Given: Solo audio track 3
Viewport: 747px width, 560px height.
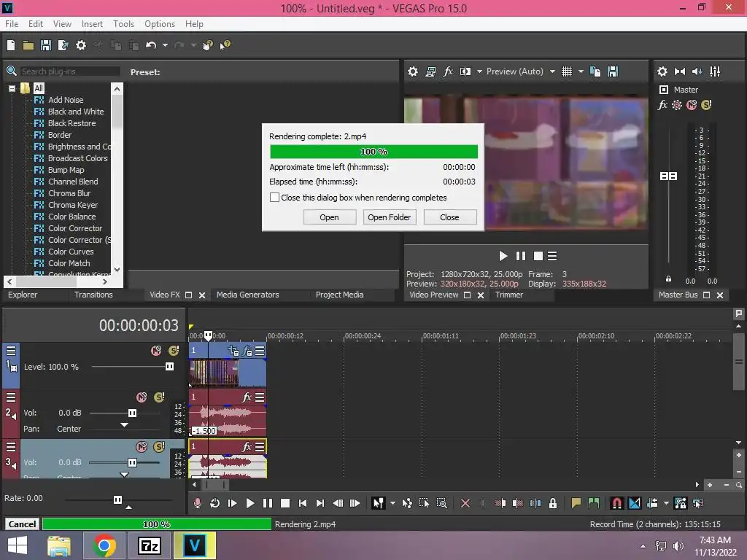Looking at the screenshot, I should point(159,447).
